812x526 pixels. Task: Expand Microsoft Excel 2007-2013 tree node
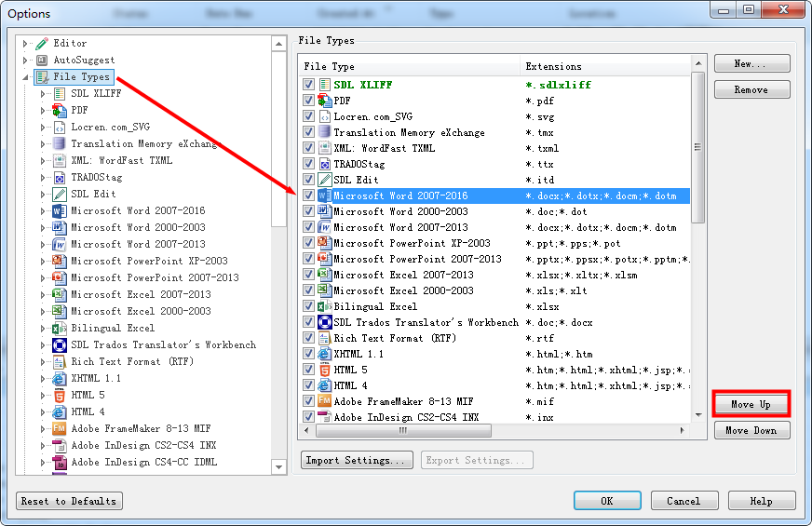click(x=44, y=294)
